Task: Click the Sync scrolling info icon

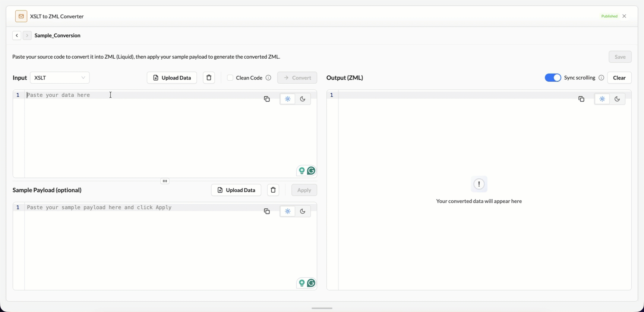Action: pos(601,78)
